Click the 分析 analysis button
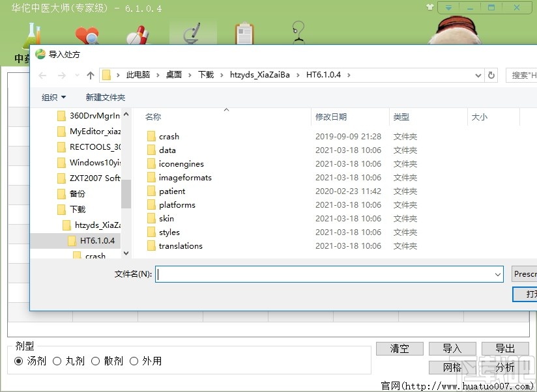The width and height of the screenshot is (537, 392). [x=505, y=367]
